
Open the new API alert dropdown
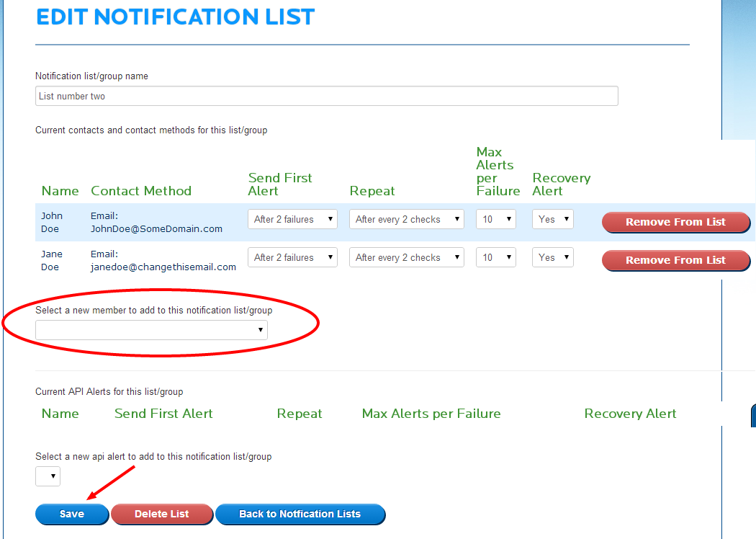tap(48, 476)
